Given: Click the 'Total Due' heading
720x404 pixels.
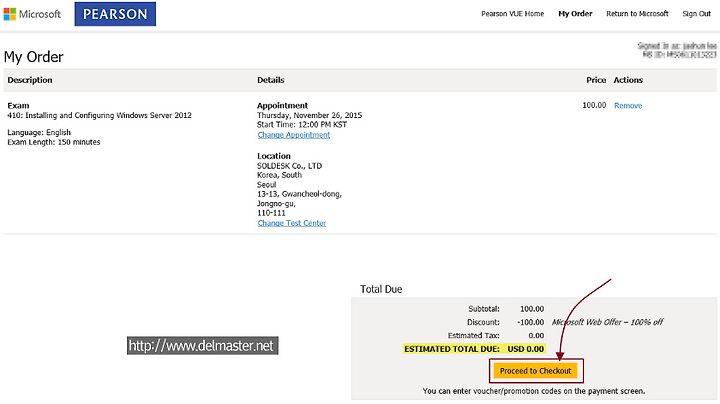Looking at the screenshot, I should coord(381,289).
